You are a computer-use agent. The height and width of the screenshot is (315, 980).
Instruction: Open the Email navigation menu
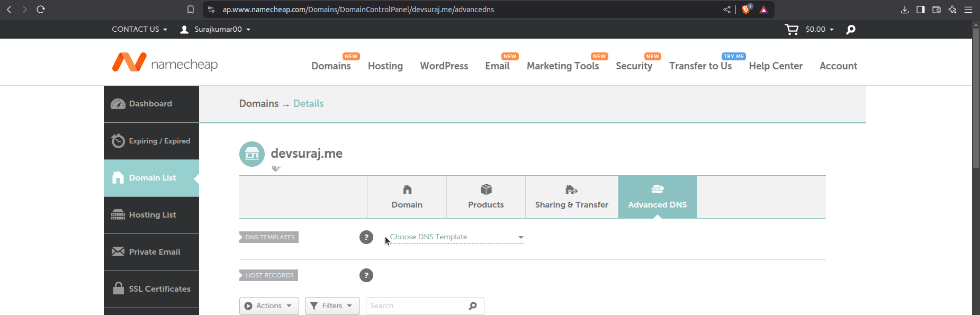click(497, 66)
